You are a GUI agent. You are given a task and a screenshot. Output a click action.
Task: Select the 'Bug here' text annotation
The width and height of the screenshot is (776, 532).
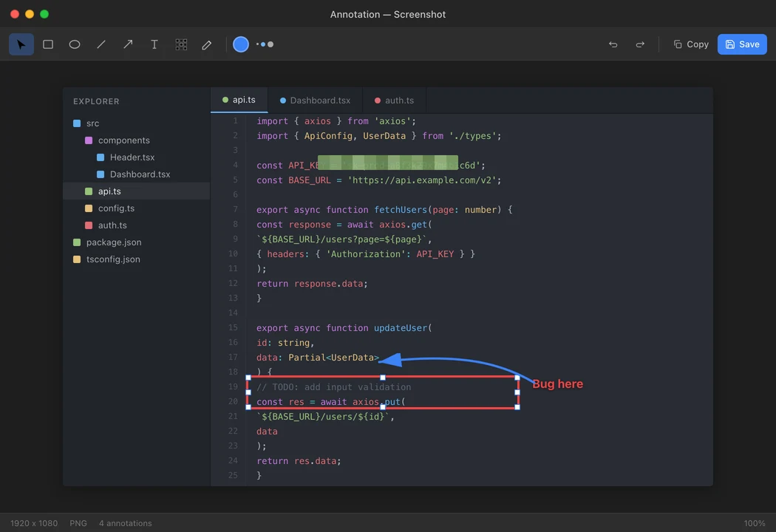point(557,384)
